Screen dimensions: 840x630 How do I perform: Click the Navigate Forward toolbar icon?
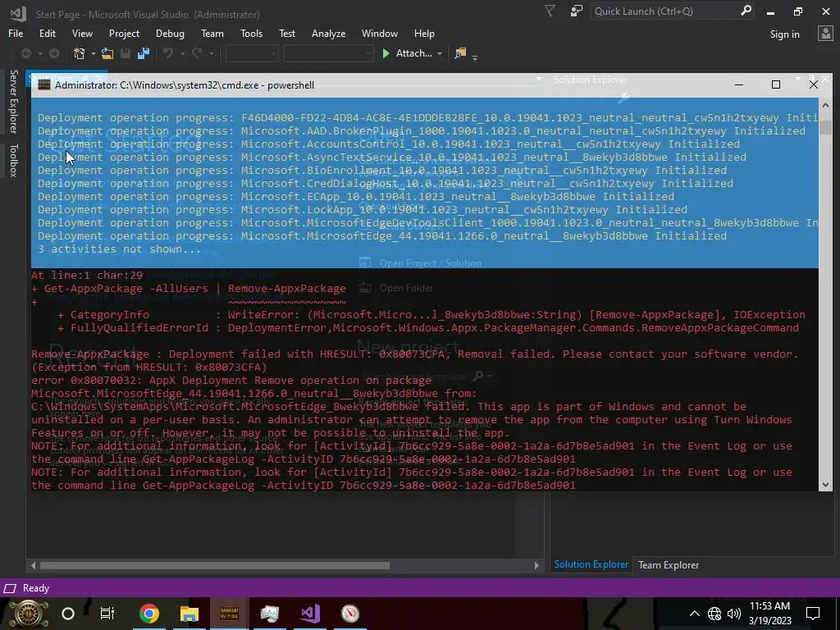point(53,53)
